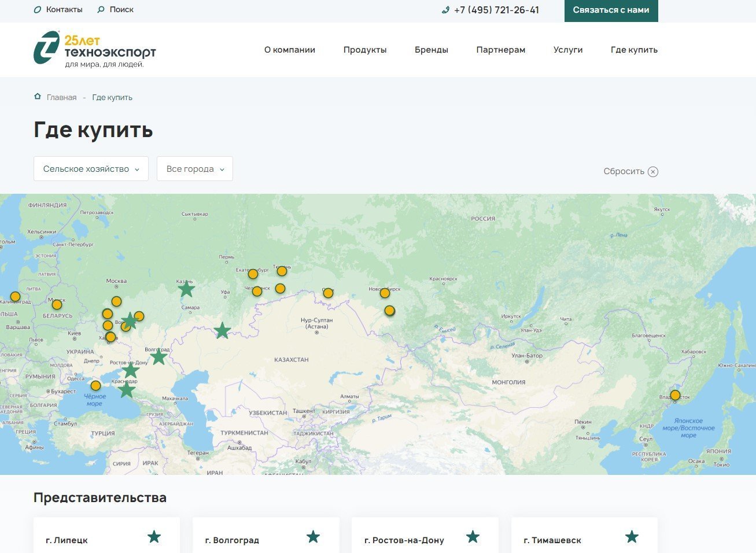Click the home icon in breadcrumb
The height and width of the screenshot is (553, 756).
(x=38, y=97)
